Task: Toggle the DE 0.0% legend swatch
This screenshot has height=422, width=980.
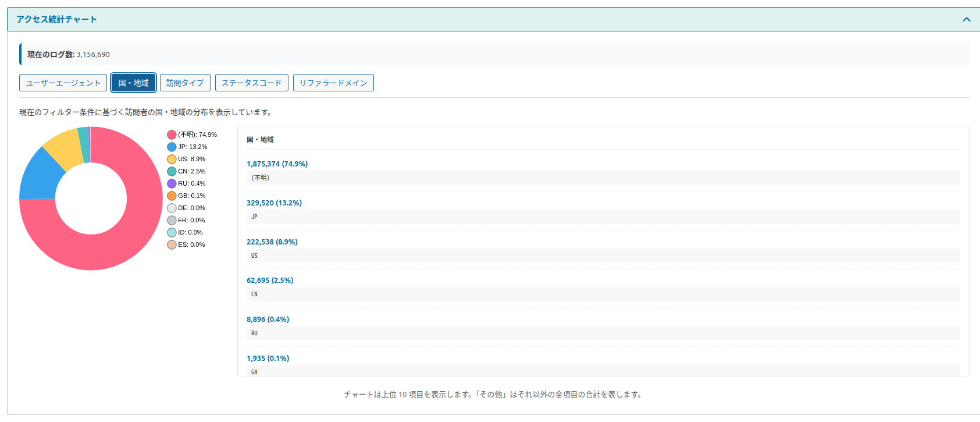Action: coord(172,208)
